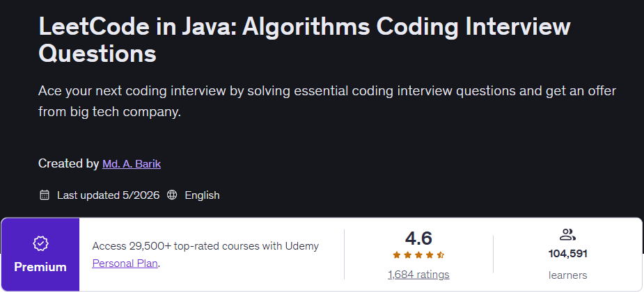644x292 pixels.
Task: Click the globe language icon
Action: (172, 195)
